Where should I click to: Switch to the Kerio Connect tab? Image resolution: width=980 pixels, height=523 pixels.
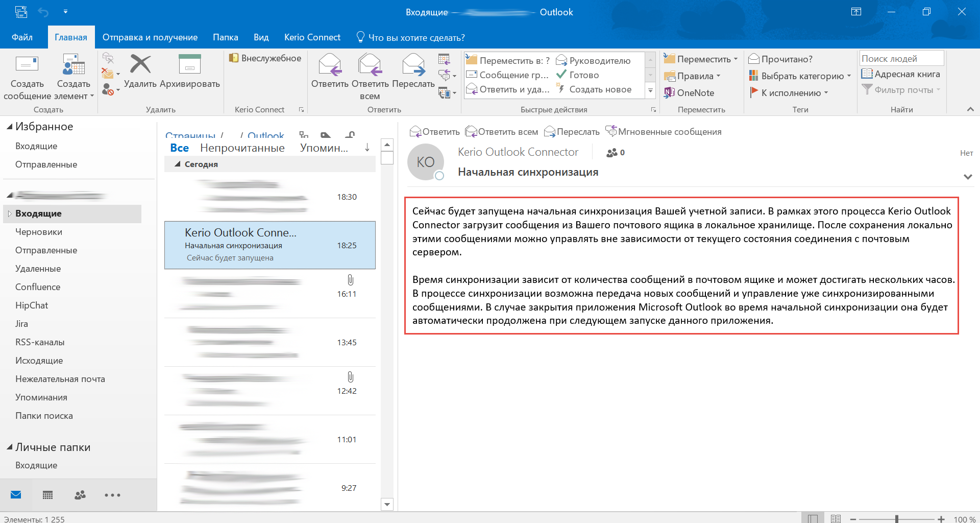[x=312, y=37]
